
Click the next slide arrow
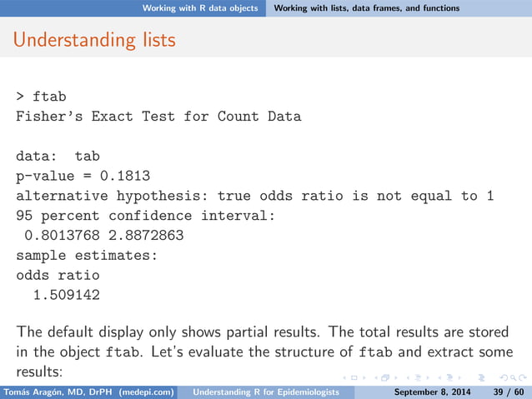coord(364,377)
